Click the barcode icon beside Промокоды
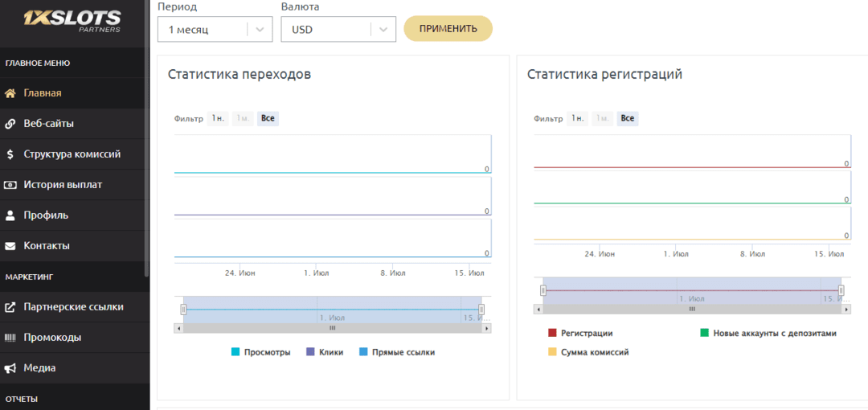 click(x=10, y=338)
